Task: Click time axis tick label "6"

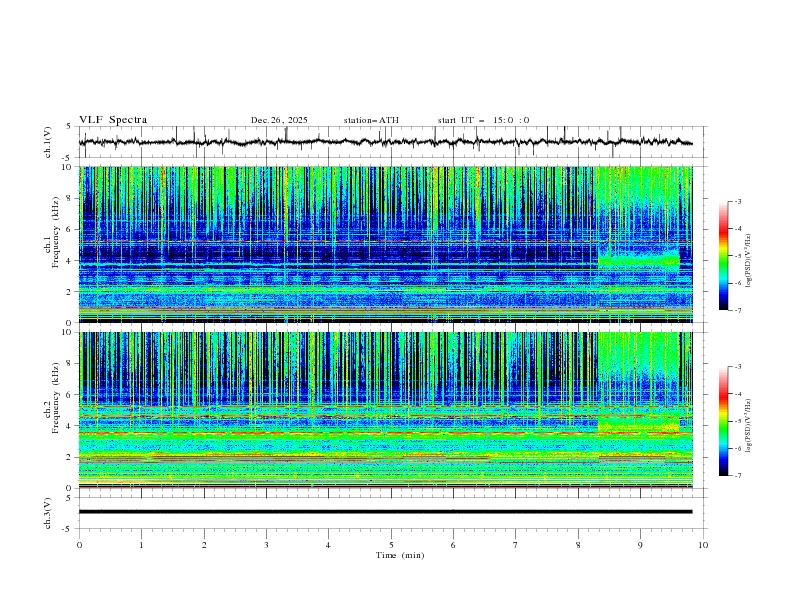Action: point(453,545)
